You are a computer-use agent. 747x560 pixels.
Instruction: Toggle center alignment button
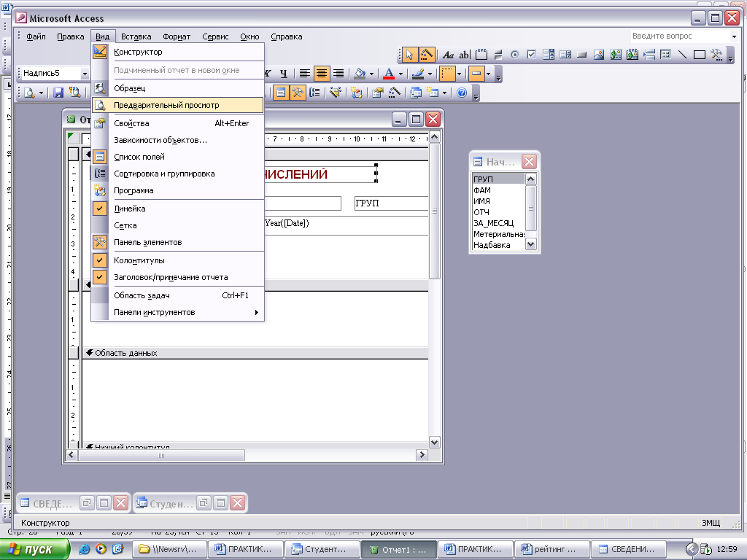322,74
